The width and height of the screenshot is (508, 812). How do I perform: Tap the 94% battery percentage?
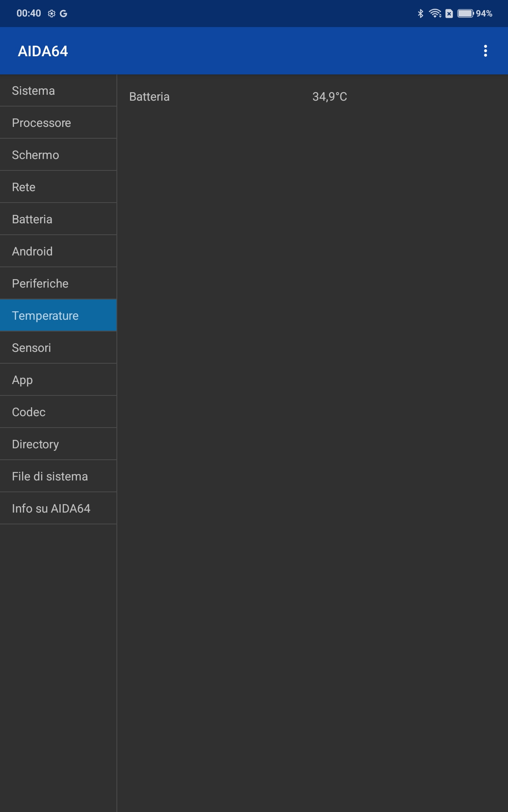(x=484, y=14)
